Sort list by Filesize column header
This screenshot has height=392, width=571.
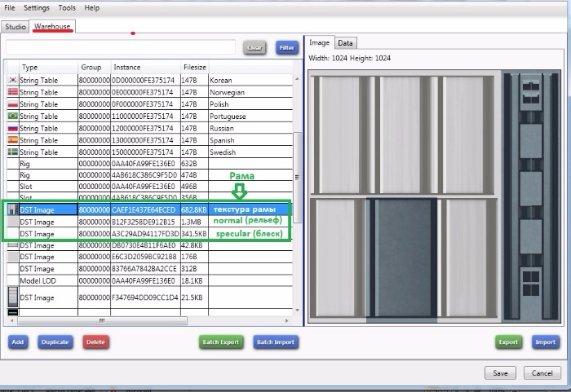point(194,67)
